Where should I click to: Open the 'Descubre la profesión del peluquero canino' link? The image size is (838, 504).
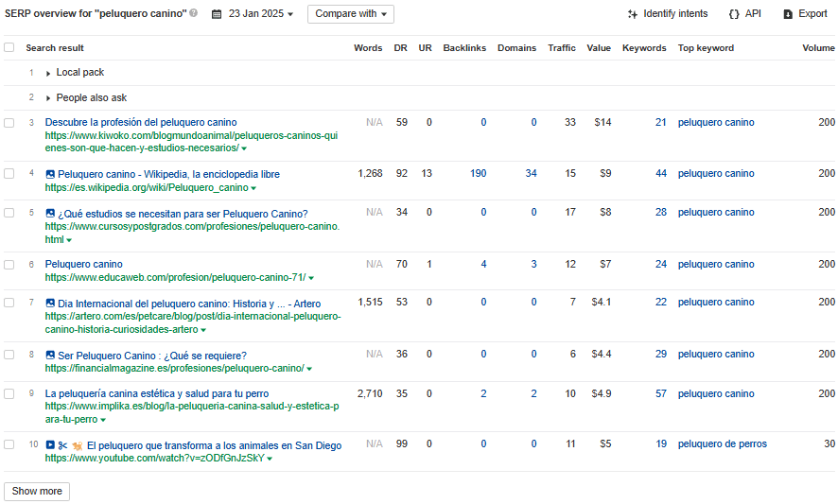pyautogui.click(x=141, y=122)
